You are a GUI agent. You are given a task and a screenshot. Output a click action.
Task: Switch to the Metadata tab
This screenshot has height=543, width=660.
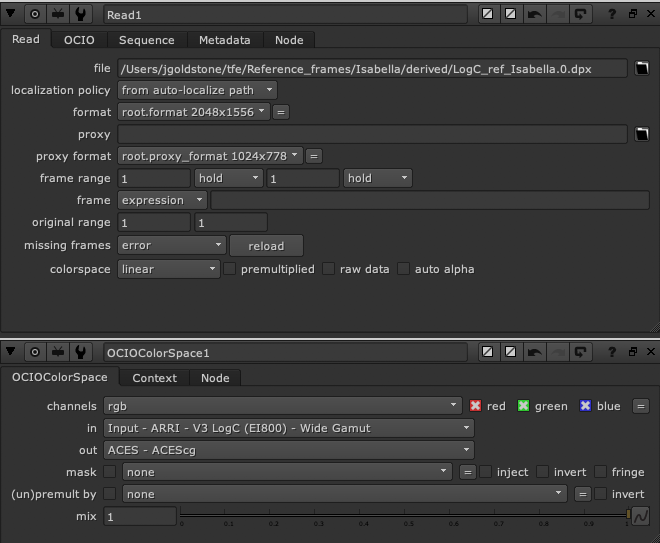click(224, 40)
